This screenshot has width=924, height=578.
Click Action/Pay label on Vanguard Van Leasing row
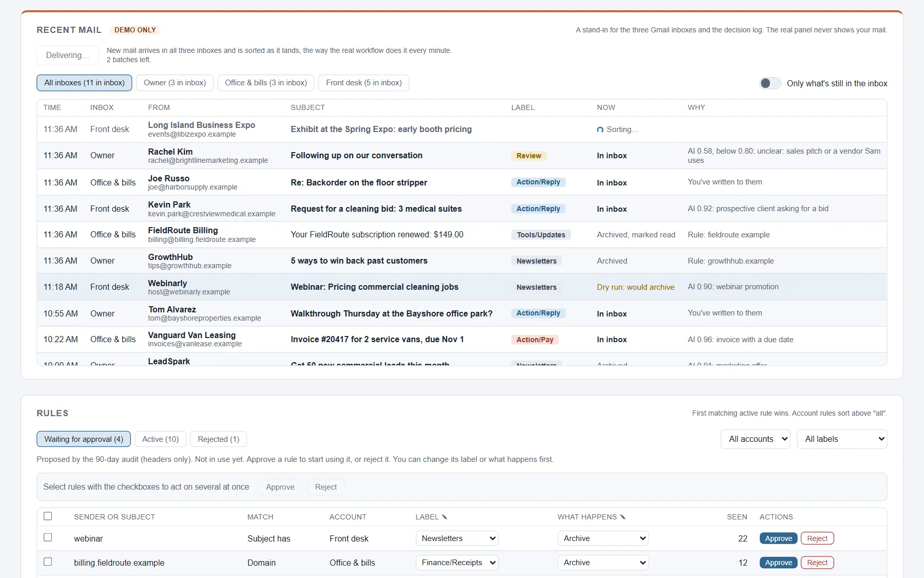point(535,340)
